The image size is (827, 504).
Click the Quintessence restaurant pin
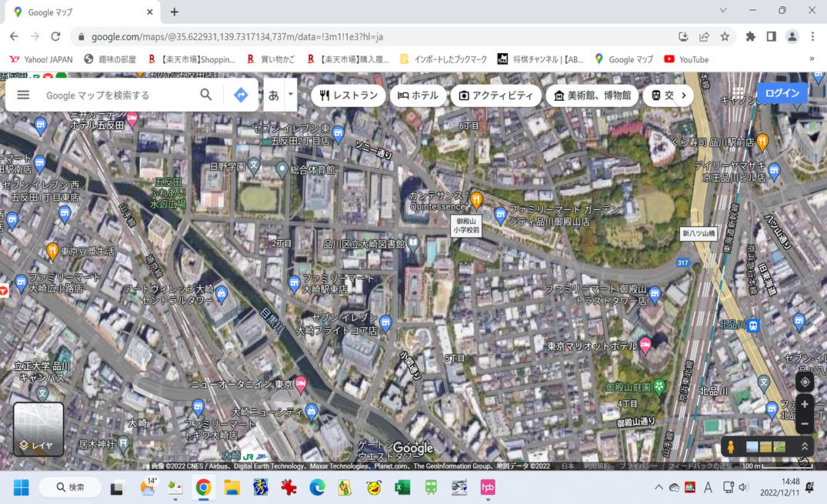click(x=476, y=199)
